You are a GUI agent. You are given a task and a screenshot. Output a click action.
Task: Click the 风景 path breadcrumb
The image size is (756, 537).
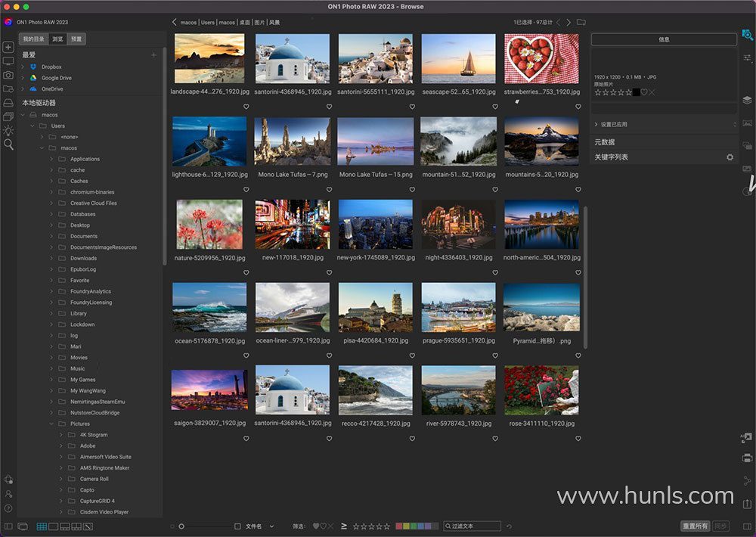pyautogui.click(x=274, y=22)
